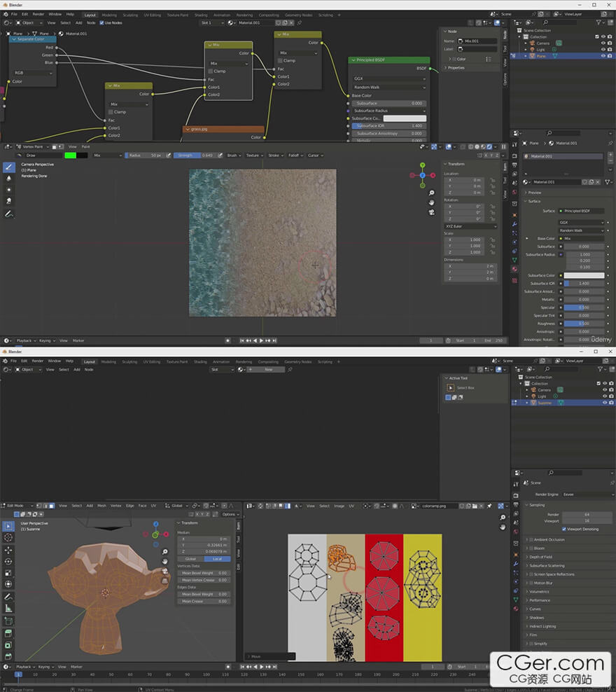Image resolution: width=616 pixels, height=692 pixels.
Task: Open Paint menu in vertex paint header
Action: point(85,146)
